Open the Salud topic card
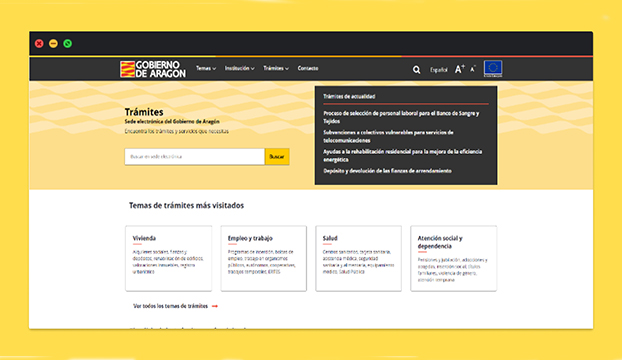The height and width of the screenshot is (360, 622). (358, 259)
